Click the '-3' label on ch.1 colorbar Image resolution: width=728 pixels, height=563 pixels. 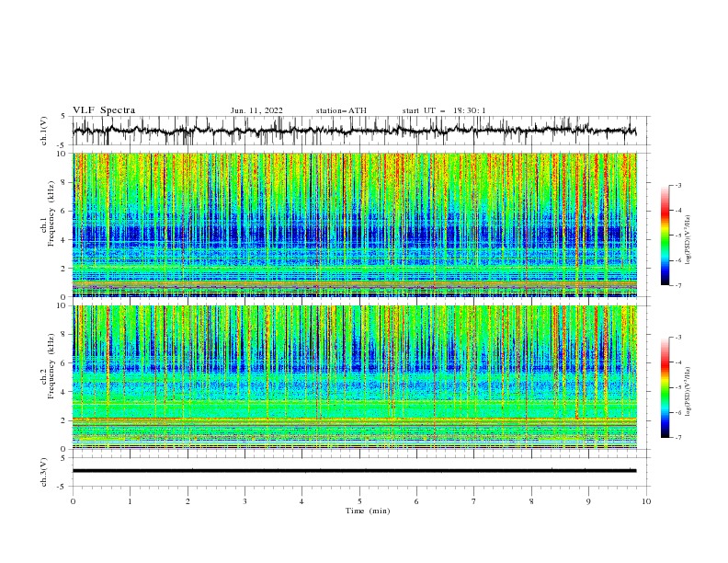pyautogui.click(x=678, y=185)
